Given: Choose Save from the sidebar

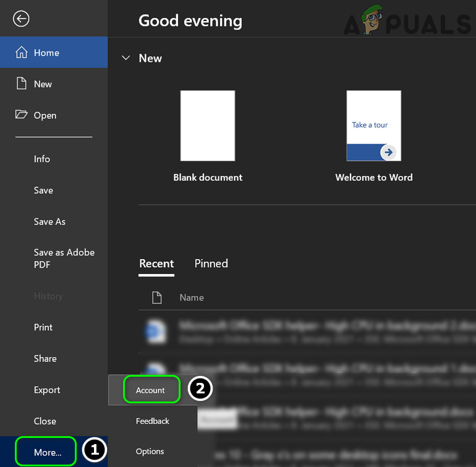Looking at the screenshot, I should point(54,191).
